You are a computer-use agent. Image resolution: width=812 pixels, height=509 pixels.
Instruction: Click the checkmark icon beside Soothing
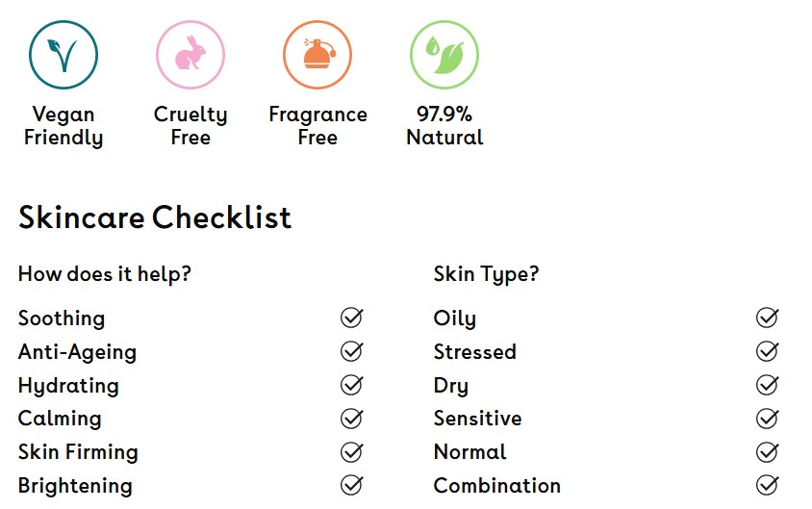[x=352, y=318]
